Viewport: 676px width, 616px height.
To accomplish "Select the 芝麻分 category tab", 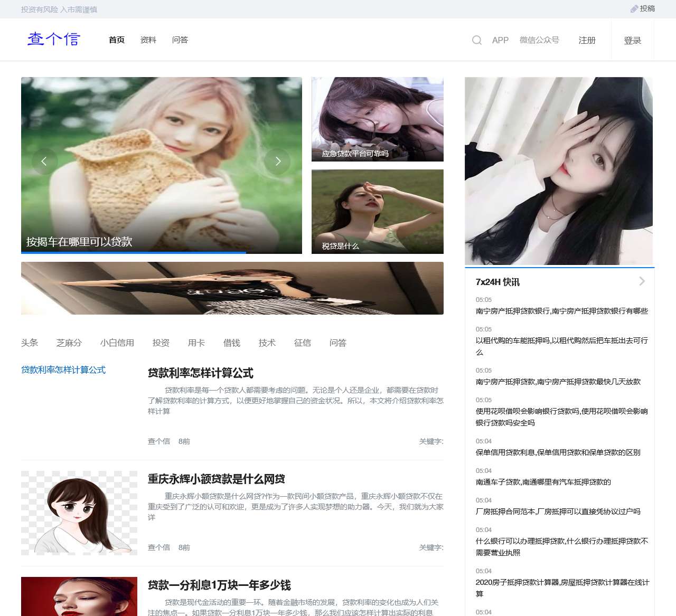I will click(x=69, y=343).
